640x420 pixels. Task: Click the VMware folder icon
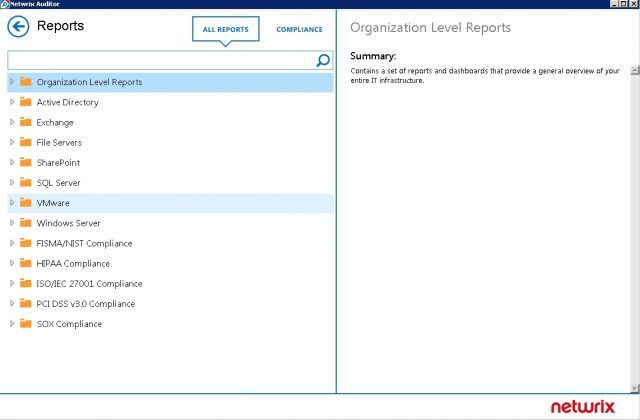coord(26,202)
